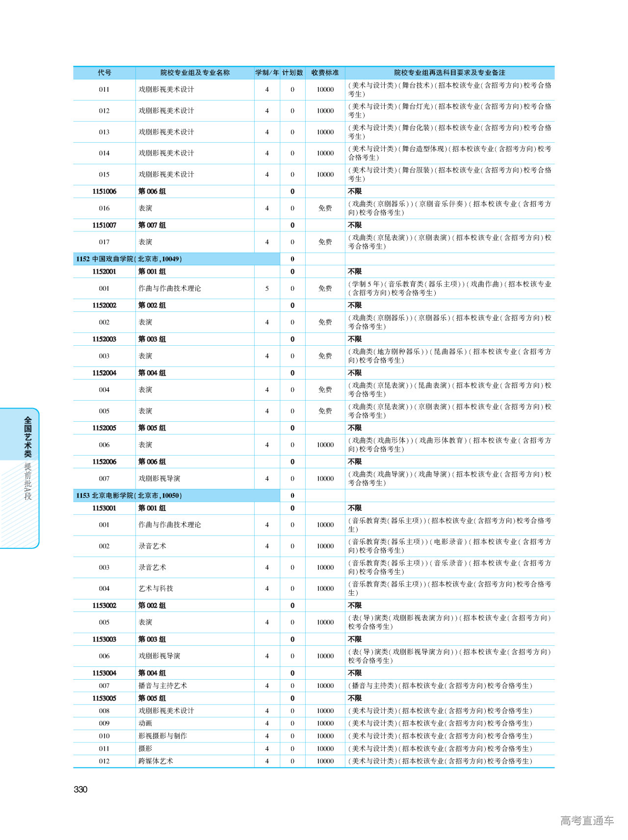Click the 1152 中国戏曲学院 school heading

click(x=129, y=259)
